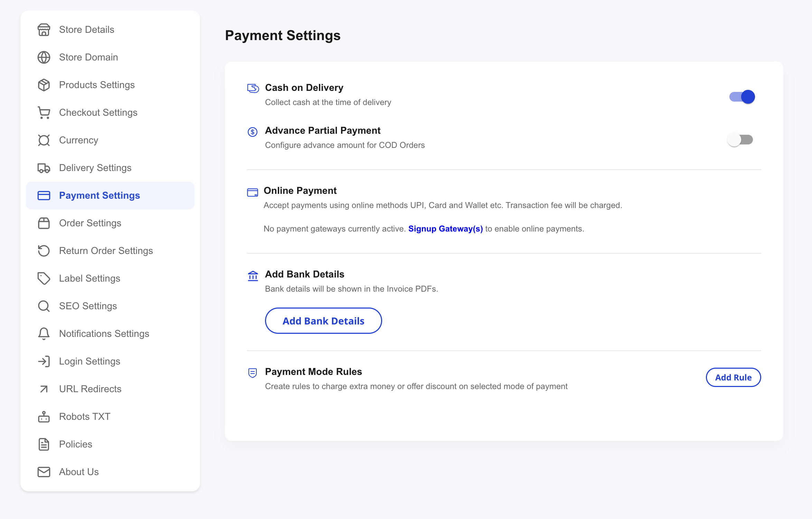Enable the Advance Partial Payment toggle
This screenshot has height=519, width=812.
tap(740, 139)
